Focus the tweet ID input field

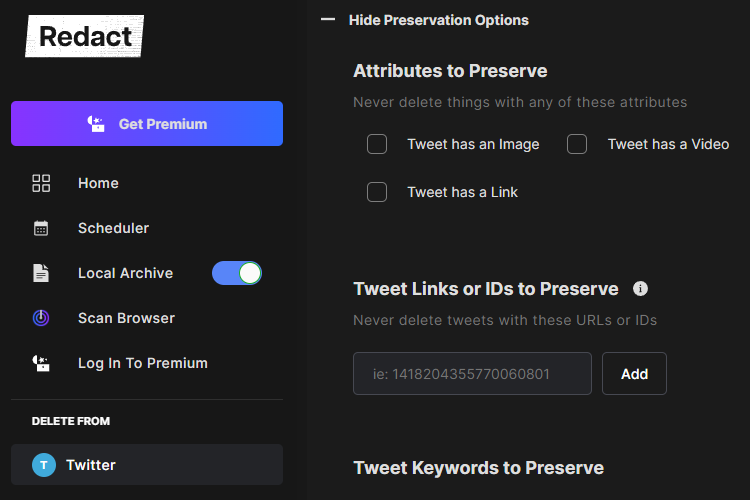tap(472, 374)
